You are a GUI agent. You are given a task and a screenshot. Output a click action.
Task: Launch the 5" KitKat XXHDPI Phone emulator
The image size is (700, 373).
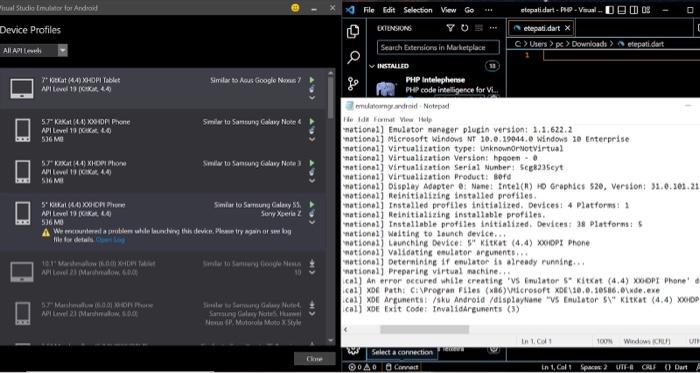[x=312, y=204]
